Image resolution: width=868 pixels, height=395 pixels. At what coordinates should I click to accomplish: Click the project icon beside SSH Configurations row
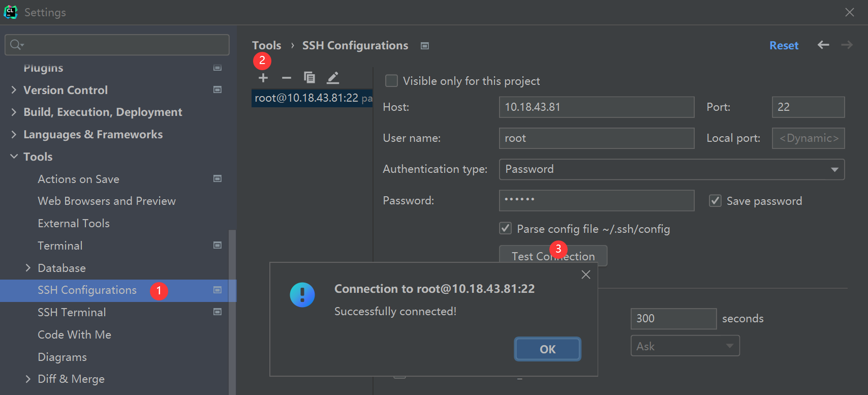[x=218, y=290]
